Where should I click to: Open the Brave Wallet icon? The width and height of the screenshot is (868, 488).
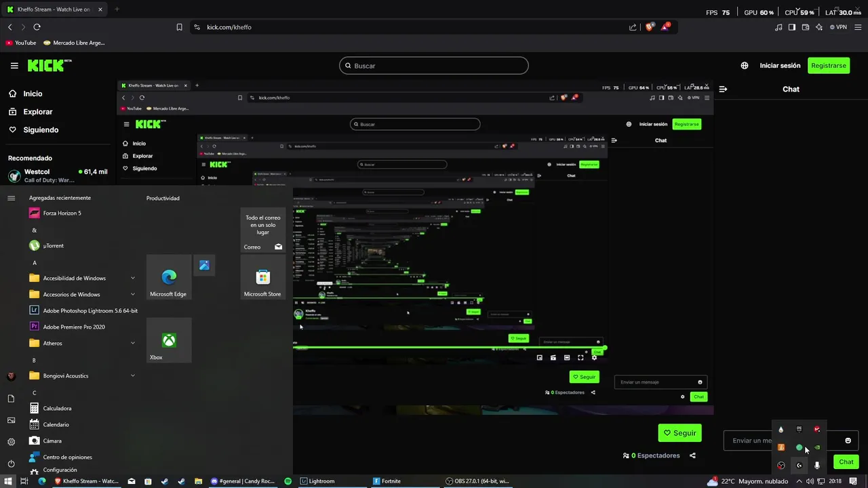806,27
